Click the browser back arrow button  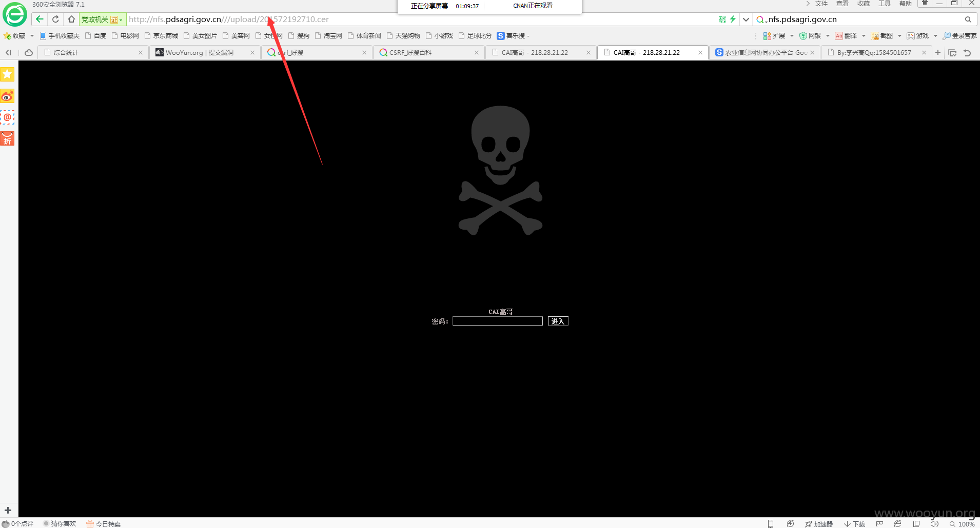pyautogui.click(x=40, y=19)
